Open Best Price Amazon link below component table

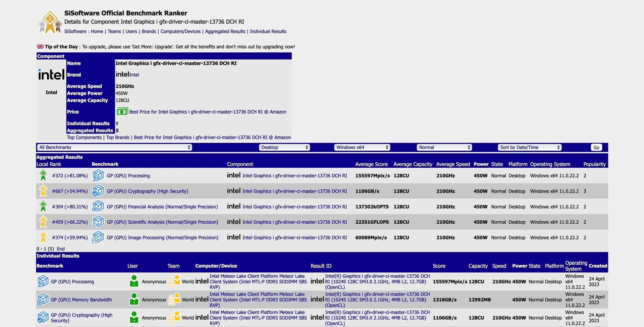click(x=212, y=137)
